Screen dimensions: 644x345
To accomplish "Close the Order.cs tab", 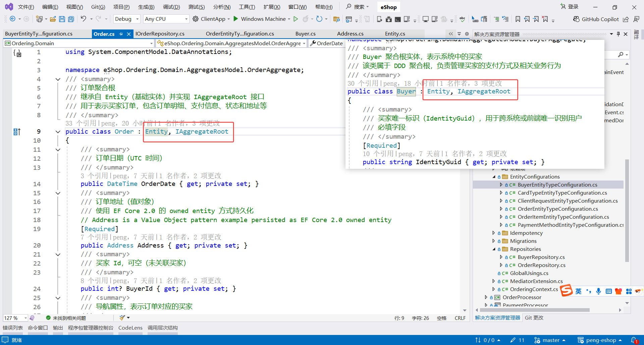I will (129, 34).
